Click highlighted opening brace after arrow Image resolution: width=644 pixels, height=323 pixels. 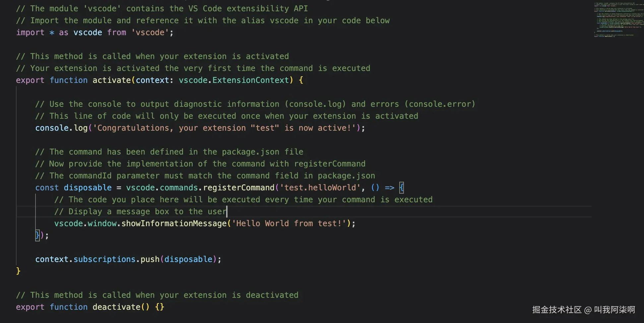click(402, 188)
